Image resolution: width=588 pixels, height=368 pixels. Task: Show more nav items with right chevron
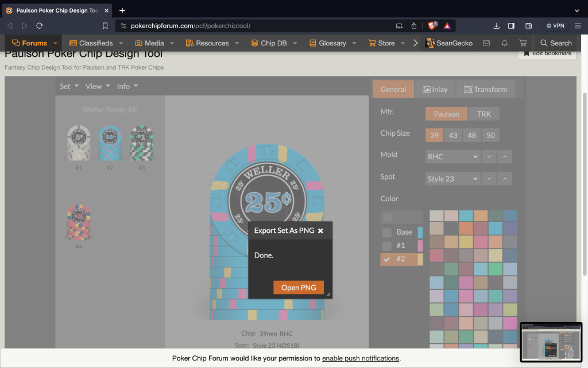pyautogui.click(x=415, y=43)
